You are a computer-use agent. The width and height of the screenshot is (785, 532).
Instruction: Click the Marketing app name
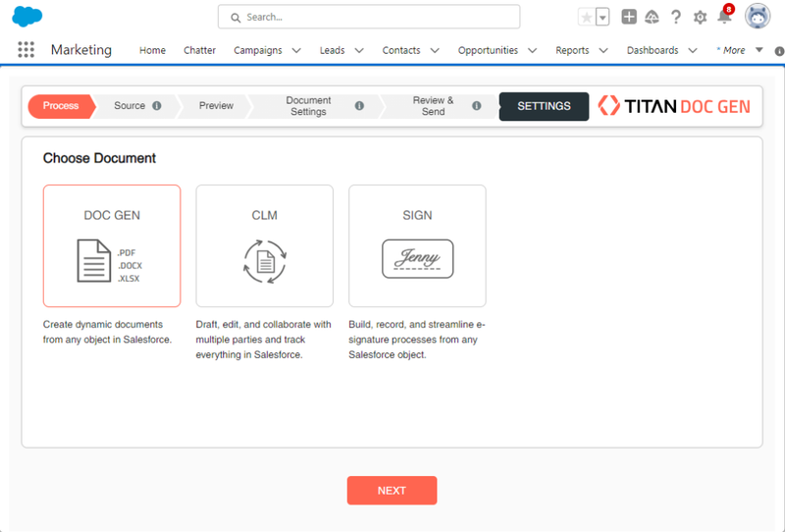(81, 50)
